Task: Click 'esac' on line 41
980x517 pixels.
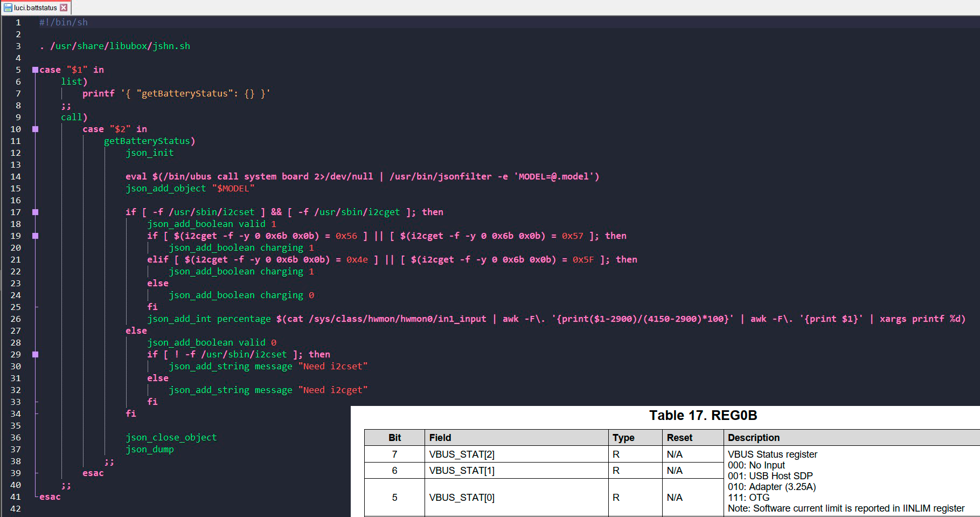Action: [x=50, y=497]
